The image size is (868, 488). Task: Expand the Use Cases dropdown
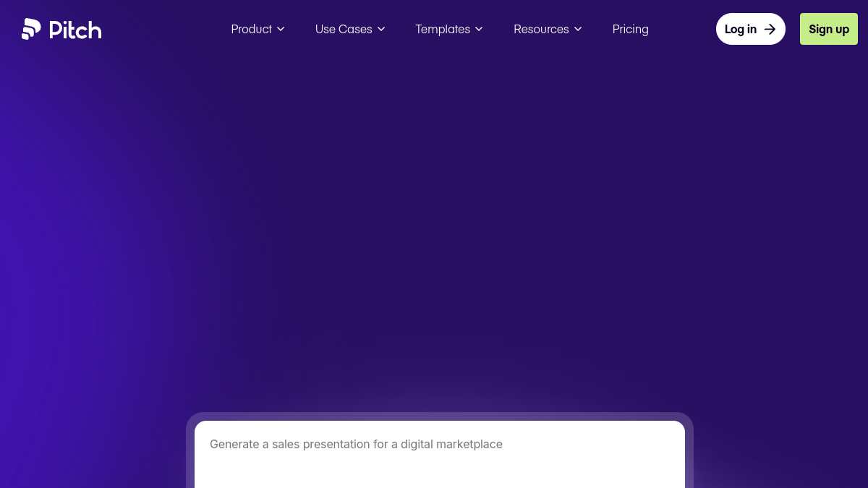click(x=350, y=29)
